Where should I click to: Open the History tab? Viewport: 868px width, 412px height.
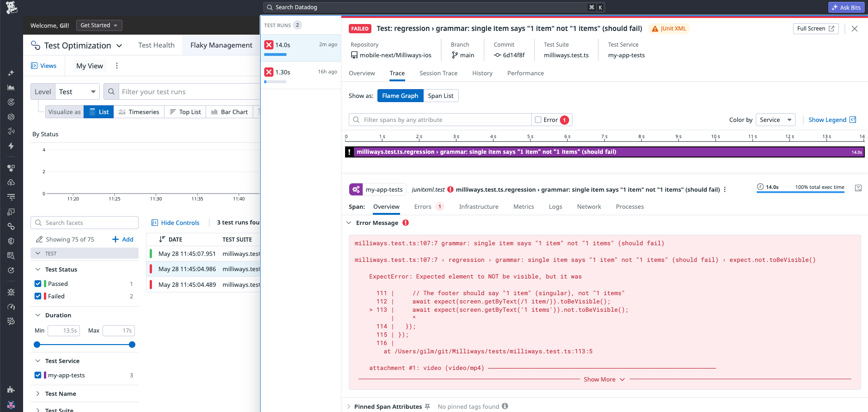click(x=482, y=73)
